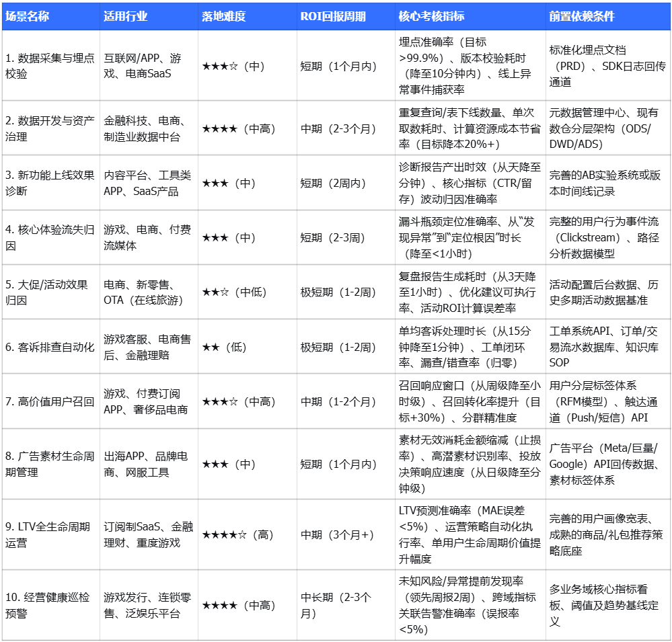Click difficulty rating ★★（低）
The height and width of the screenshot is (642, 672).
click(x=248, y=346)
